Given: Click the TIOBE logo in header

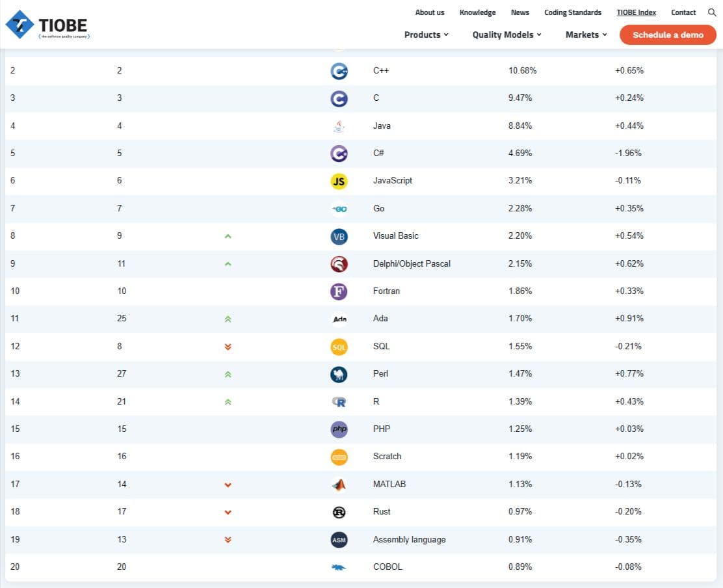Looking at the screenshot, I should point(47,25).
